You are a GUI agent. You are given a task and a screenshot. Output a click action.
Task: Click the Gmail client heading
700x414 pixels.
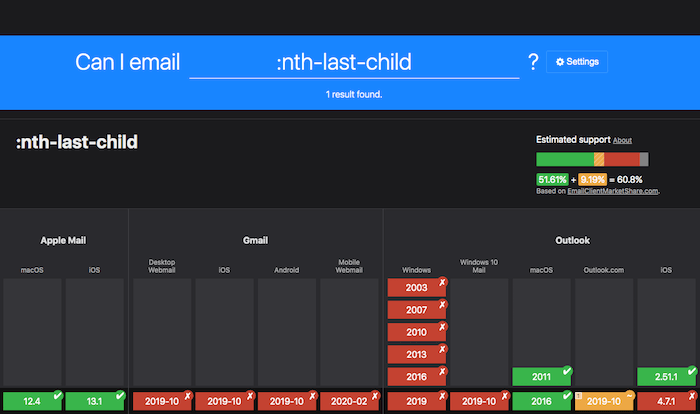click(255, 240)
